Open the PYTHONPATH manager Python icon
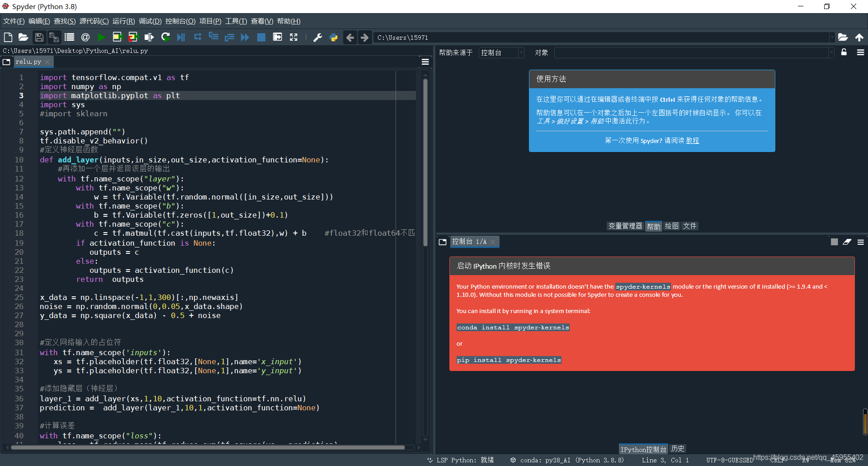The image size is (868, 466). click(x=334, y=37)
